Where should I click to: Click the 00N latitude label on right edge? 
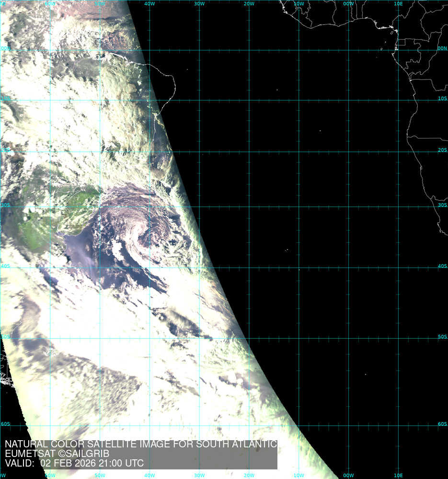(x=442, y=48)
